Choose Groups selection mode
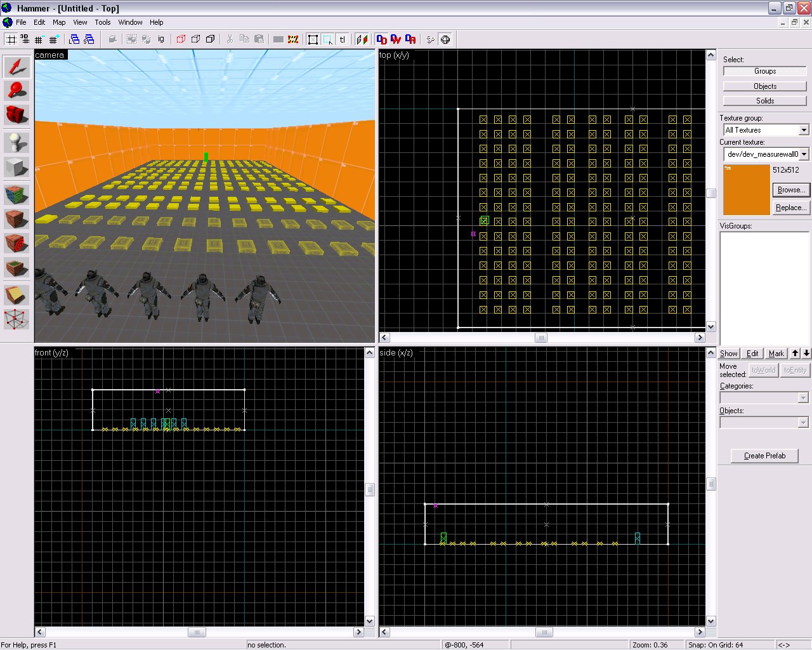812x650 pixels. click(x=765, y=71)
